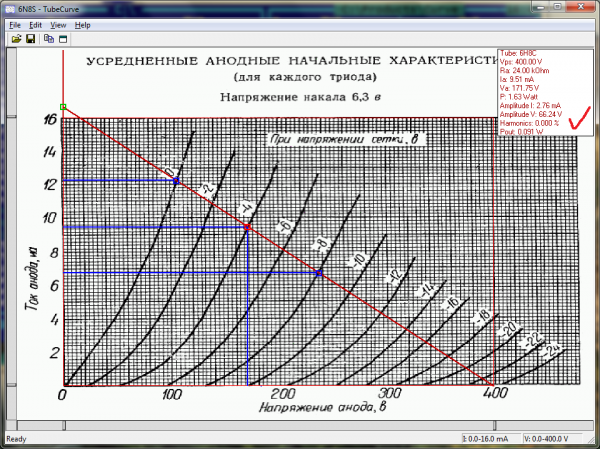Click the Save floppy disk icon
Screen dimensions: 600x449
point(30,39)
